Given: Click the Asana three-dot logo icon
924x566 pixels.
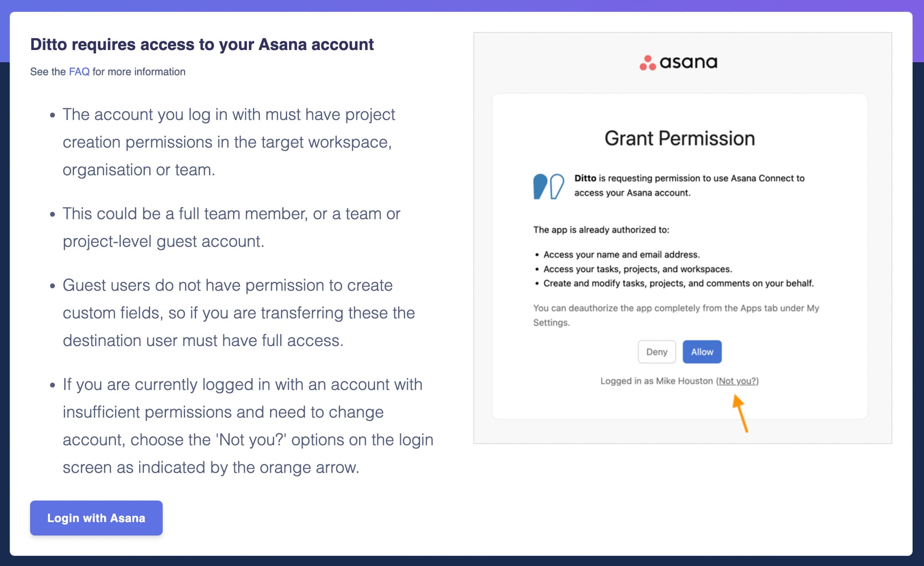Looking at the screenshot, I should click(x=648, y=63).
